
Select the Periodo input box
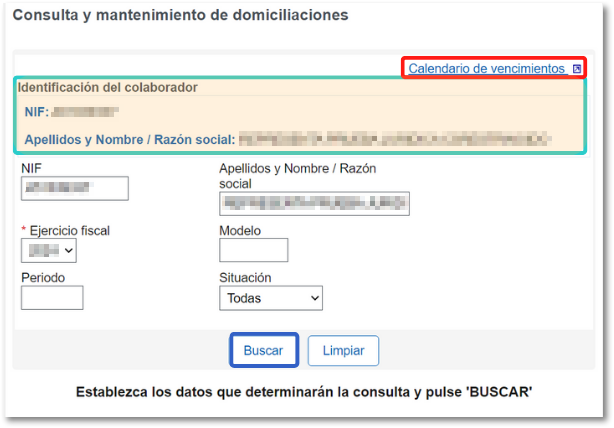click(52, 297)
